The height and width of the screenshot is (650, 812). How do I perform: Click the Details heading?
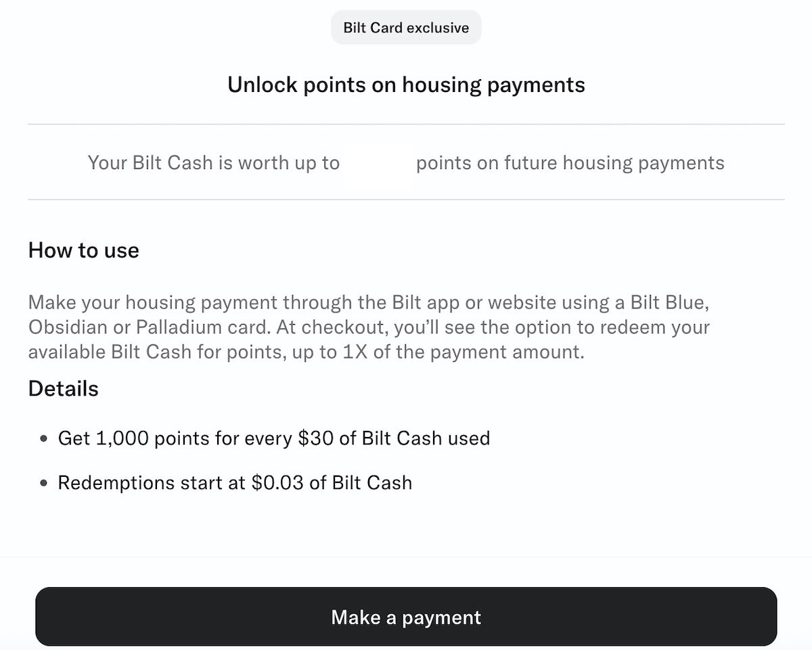pyautogui.click(x=64, y=389)
